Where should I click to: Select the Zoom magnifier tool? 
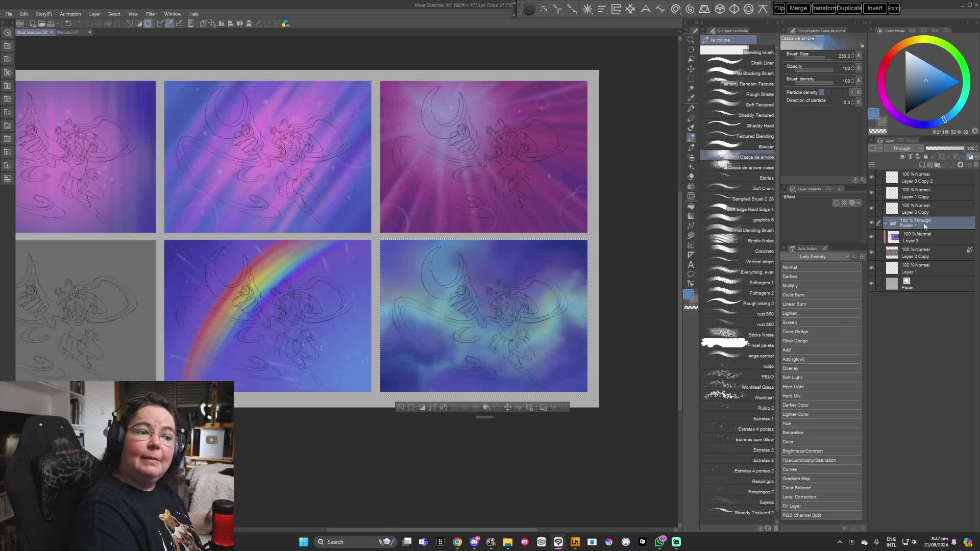pos(691,40)
